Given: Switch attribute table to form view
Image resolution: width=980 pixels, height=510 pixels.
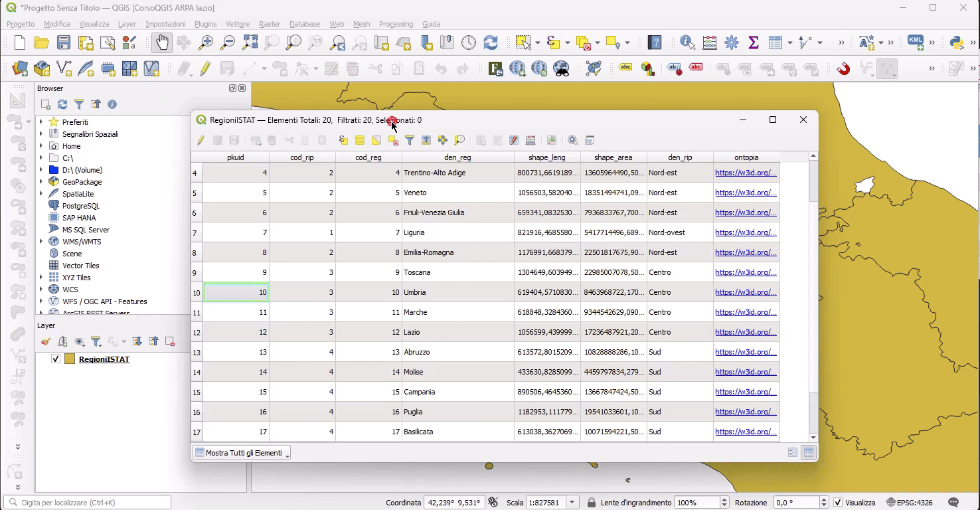Looking at the screenshot, I should (x=793, y=453).
